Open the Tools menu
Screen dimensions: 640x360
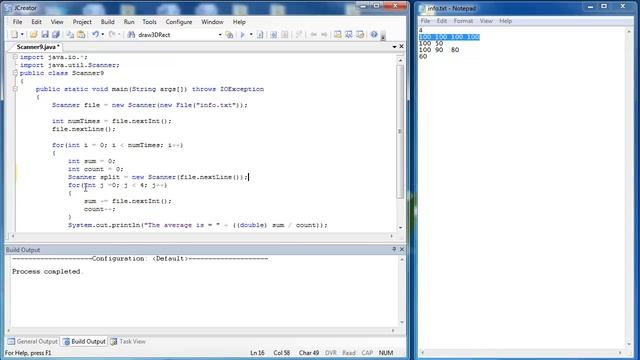pos(149,22)
